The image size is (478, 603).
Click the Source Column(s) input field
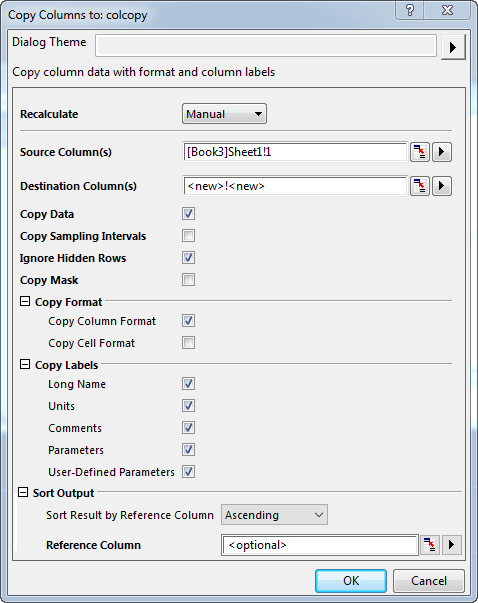(295, 152)
